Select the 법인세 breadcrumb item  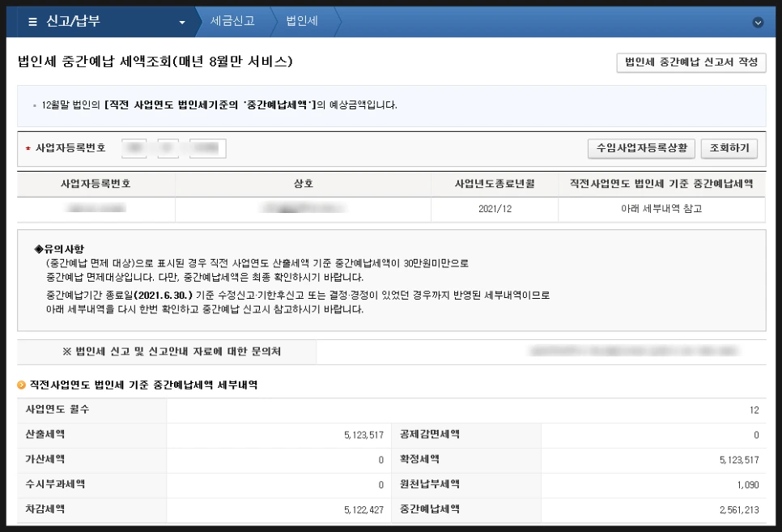click(300, 22)
